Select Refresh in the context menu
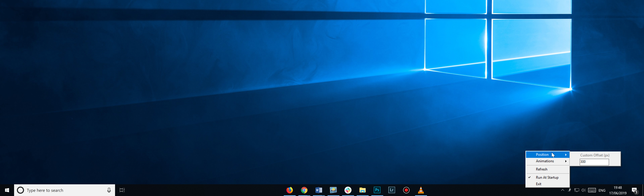644x196 pixels. click(542, 169)
